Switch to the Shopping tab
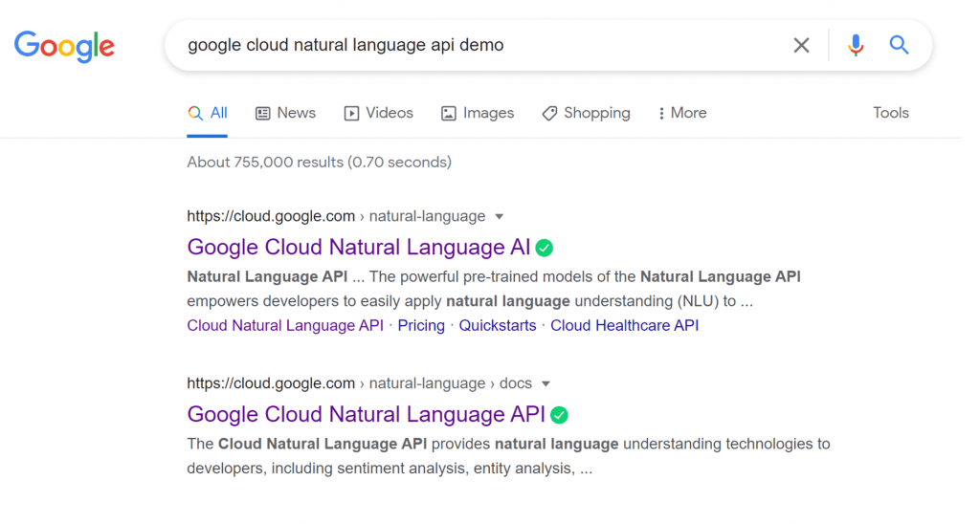 click(x=587, y=113)
